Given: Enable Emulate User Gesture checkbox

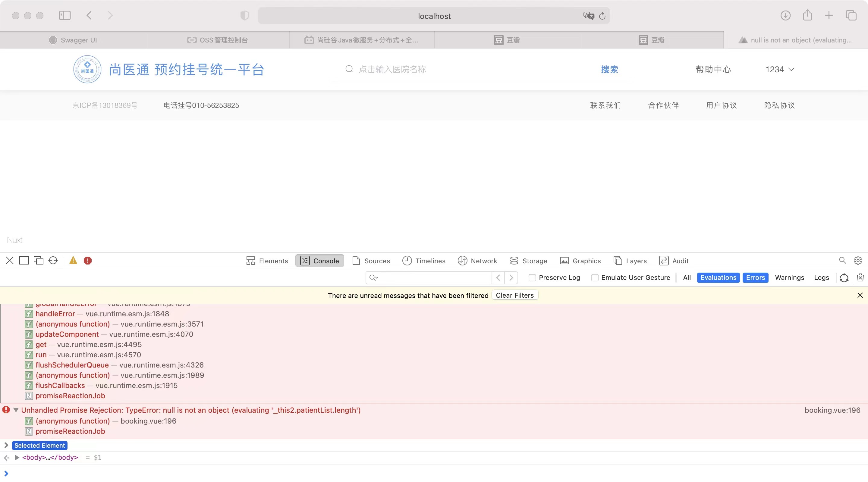Looking at the screenshot, I should pyautogui.click(x=595, y=277).
